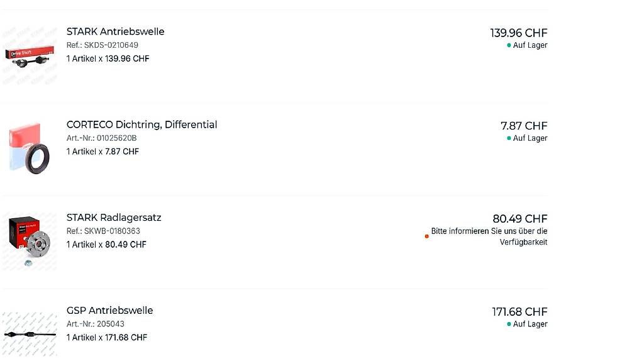Click the STARK Antriebswelle product thumbnail

[29, 55]
